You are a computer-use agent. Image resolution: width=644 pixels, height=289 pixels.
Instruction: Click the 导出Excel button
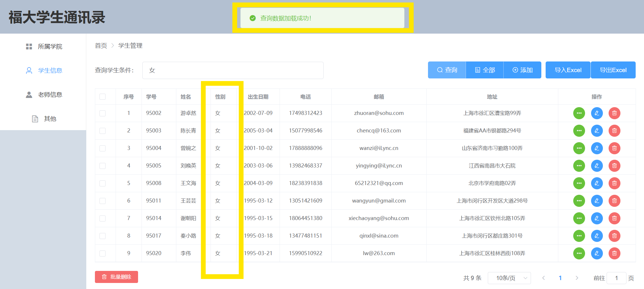click(x=613, y=70)
